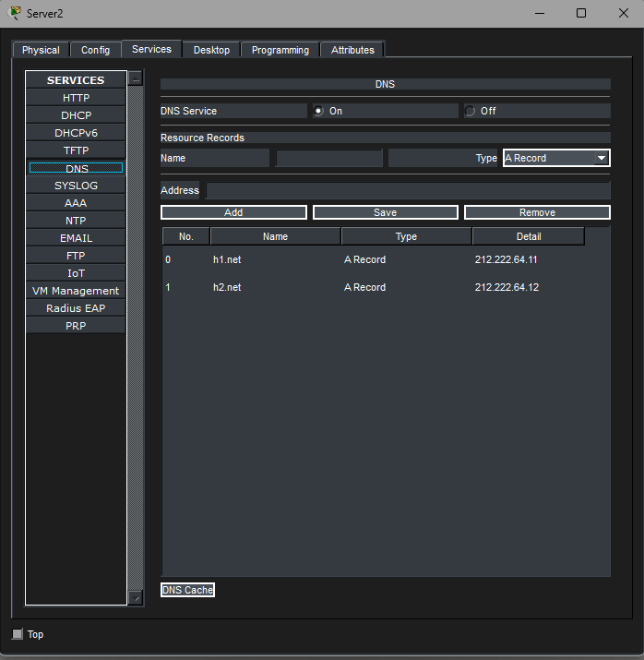Viewport: 644px width, 660px height.
Task: Turn DNS Service on
Action: point(318,111)
